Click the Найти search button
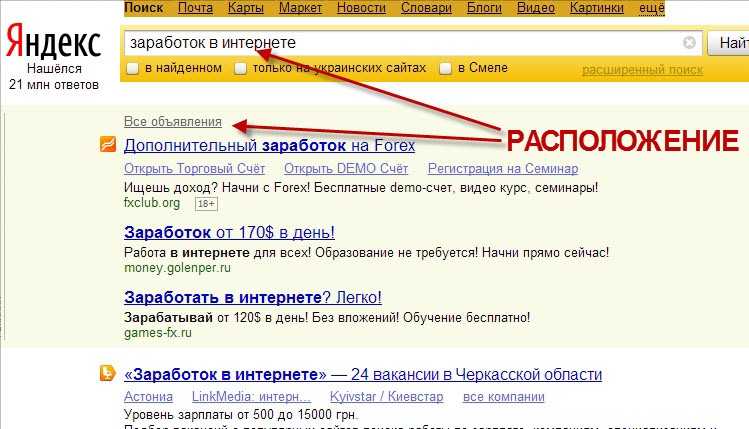The height and width of the screenshot is (429, 749). (728, 43)
